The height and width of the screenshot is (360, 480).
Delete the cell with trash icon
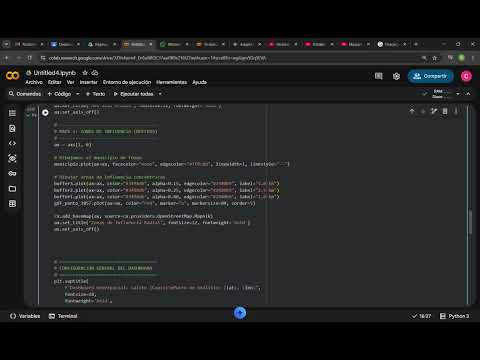(x=445, y=111)
